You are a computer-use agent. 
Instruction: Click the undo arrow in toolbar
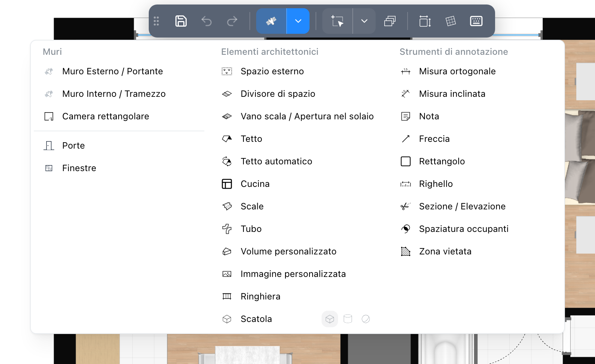click(207, 21)
